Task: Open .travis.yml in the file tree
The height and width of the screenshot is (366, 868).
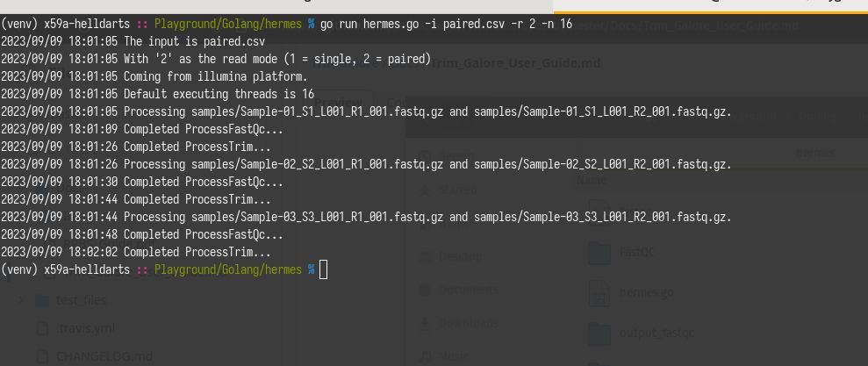Action: tap(86, 328)
